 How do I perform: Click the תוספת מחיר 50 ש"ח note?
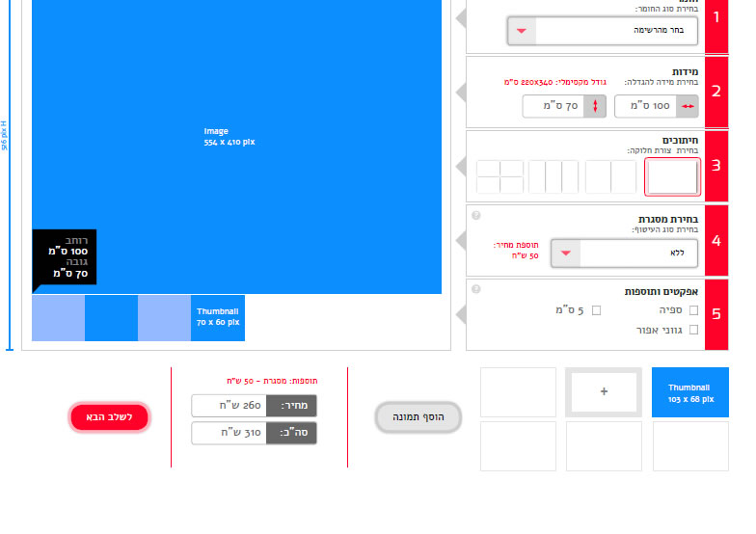516,251
